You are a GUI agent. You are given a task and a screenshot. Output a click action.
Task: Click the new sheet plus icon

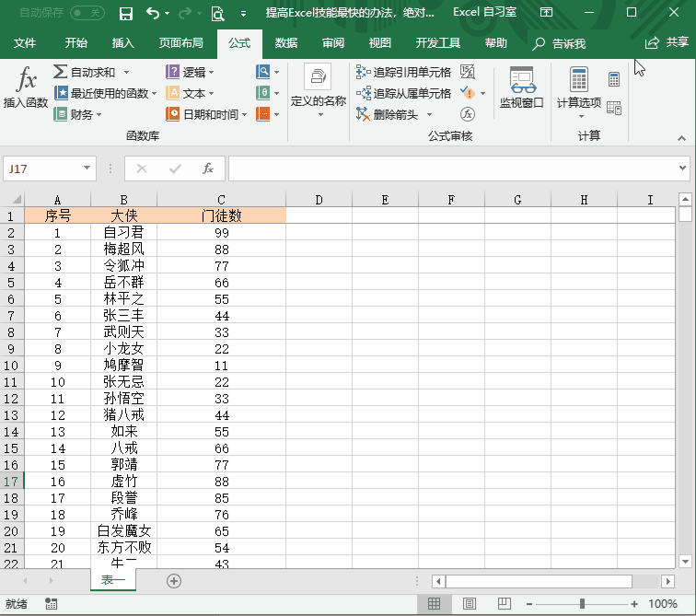coord(173,580)
